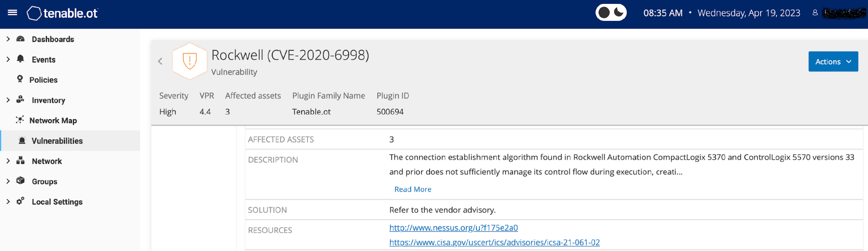
Task: Click the user profile icon
Action: [x=815, y=13]
